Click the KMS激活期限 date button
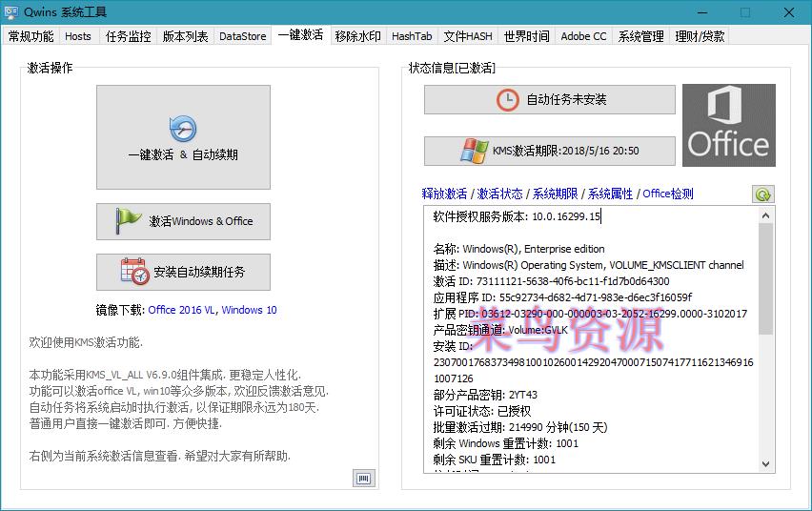The height and width of the screenshot is (511, 812). click(550, 151)
